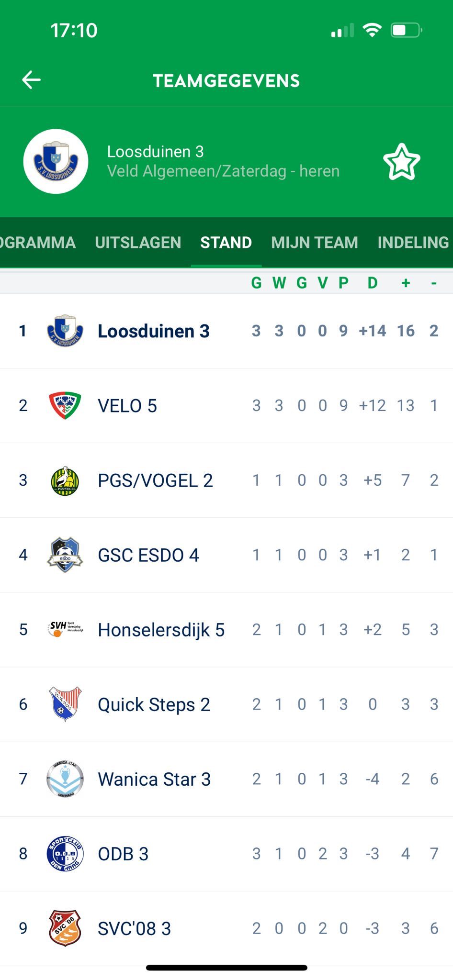The image size is (453, 980).
Task: Select the Quick Steps 2 team name
Action: coord(154,705)
